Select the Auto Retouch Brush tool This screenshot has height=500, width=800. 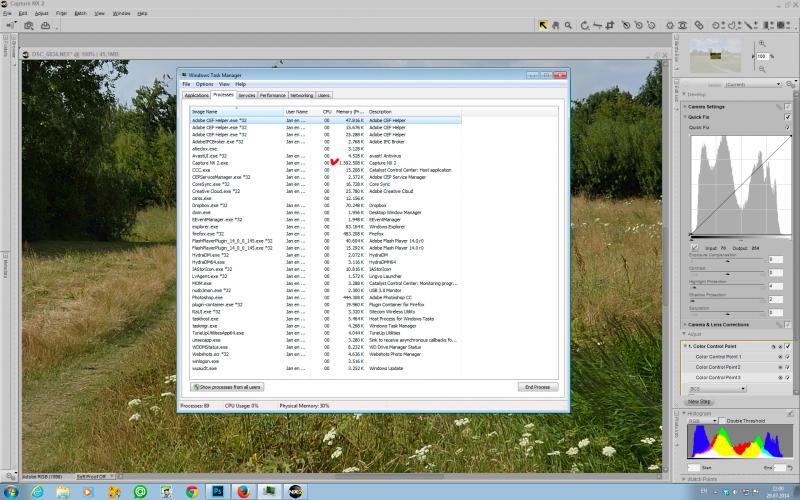point(699,25)
